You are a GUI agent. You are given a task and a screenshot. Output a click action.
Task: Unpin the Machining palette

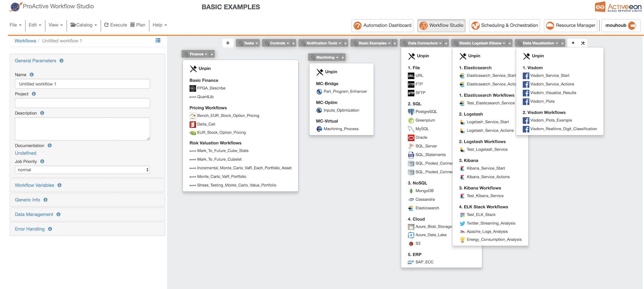click(327, 72)
